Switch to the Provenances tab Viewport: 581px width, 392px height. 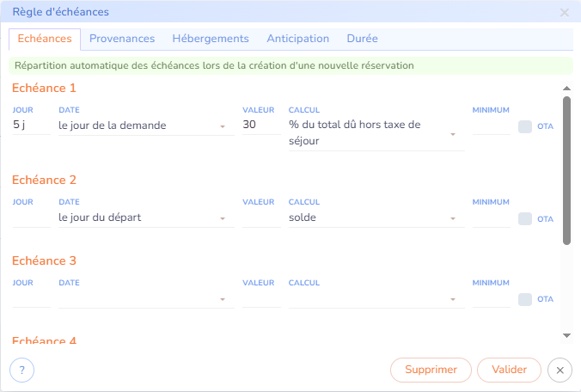tap(122, 39)
